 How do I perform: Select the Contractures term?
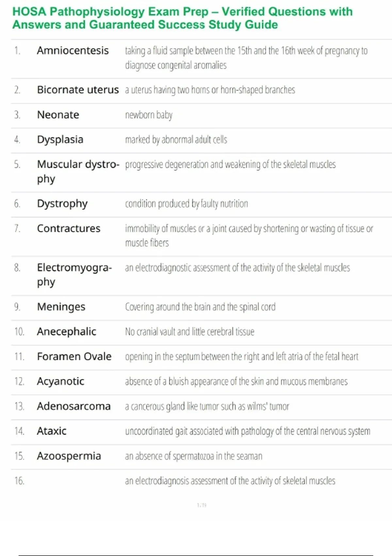pyautogui.click(x=69, y=228)
